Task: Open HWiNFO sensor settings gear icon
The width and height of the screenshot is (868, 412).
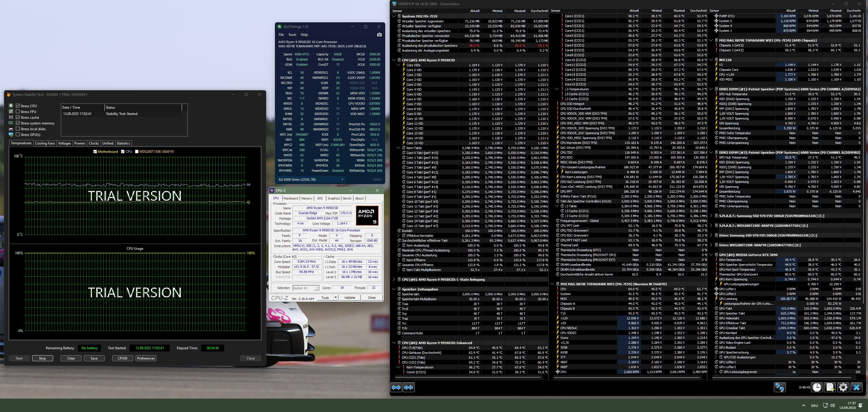Action: 843,387
